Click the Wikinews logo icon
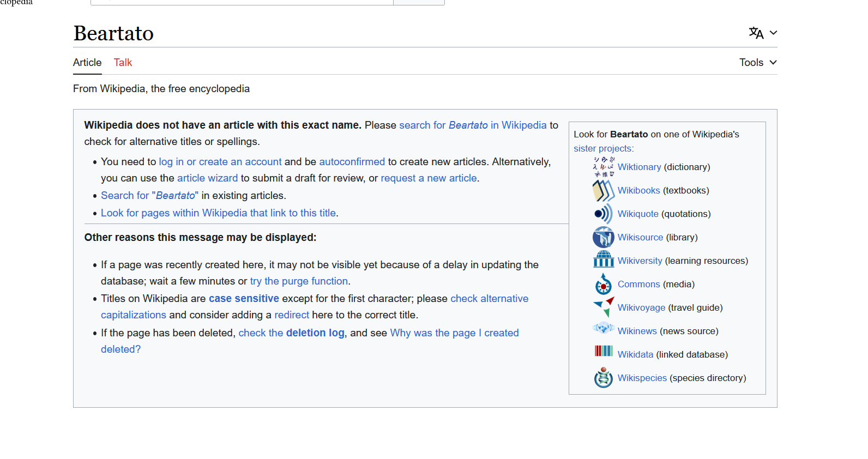Screen dimensions: 868x459 coord(604,328)
